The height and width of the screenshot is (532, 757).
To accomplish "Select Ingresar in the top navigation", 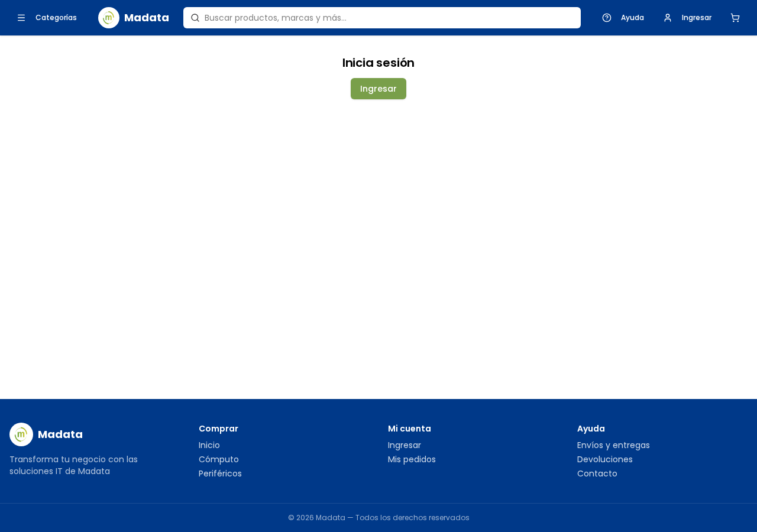I will tap(697, 18).
